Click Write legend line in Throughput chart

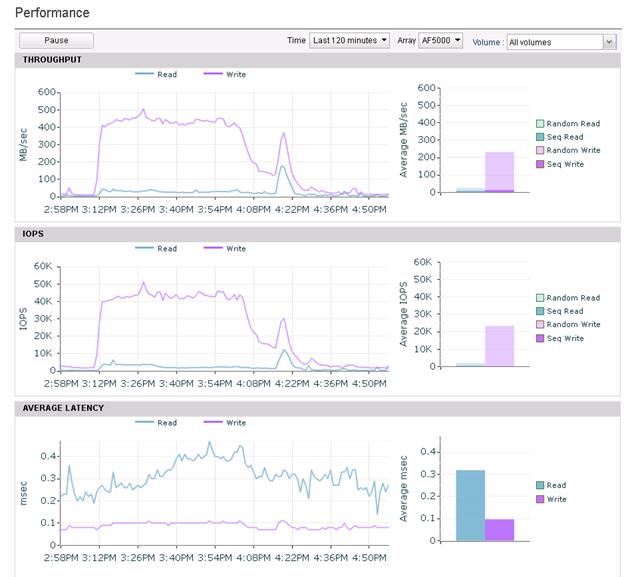[x=213, y=74]
